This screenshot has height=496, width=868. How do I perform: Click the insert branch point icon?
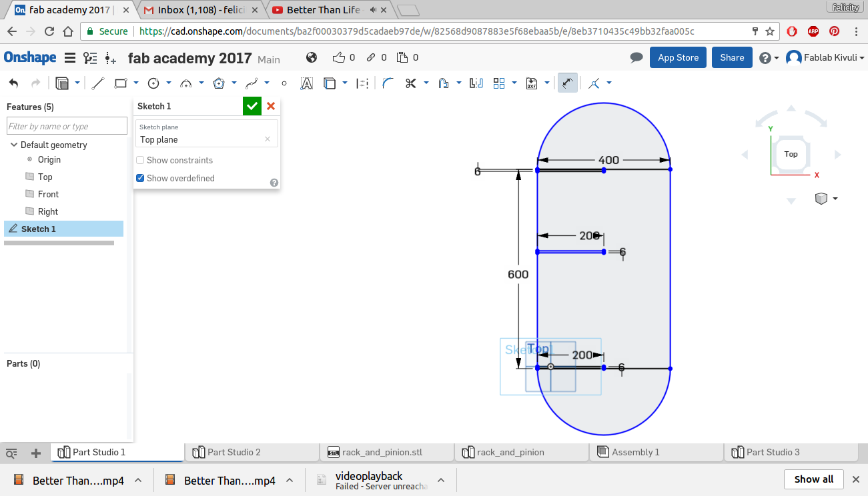(x=111, y=58)
